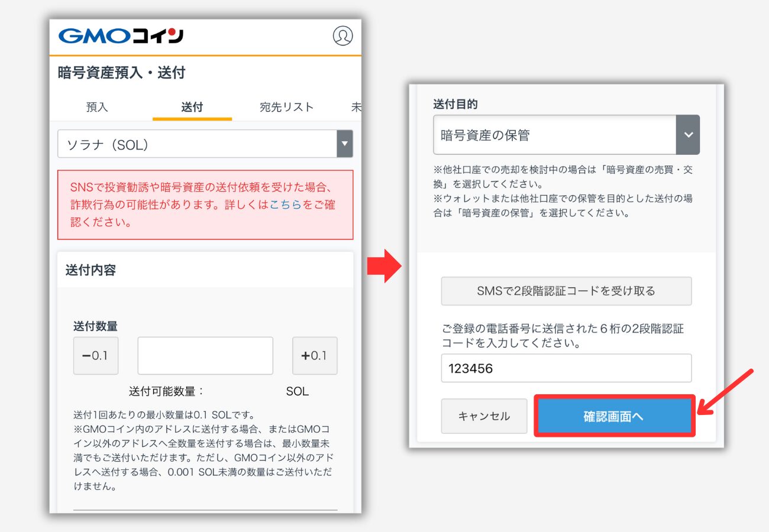Click the 送付内容 section header
This screenshot has width=769, height=532.
point(91,270)
